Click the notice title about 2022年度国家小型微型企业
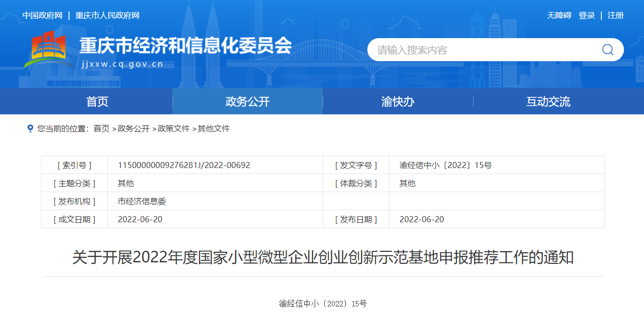This screenshot has width=644, height=318. 323,258
